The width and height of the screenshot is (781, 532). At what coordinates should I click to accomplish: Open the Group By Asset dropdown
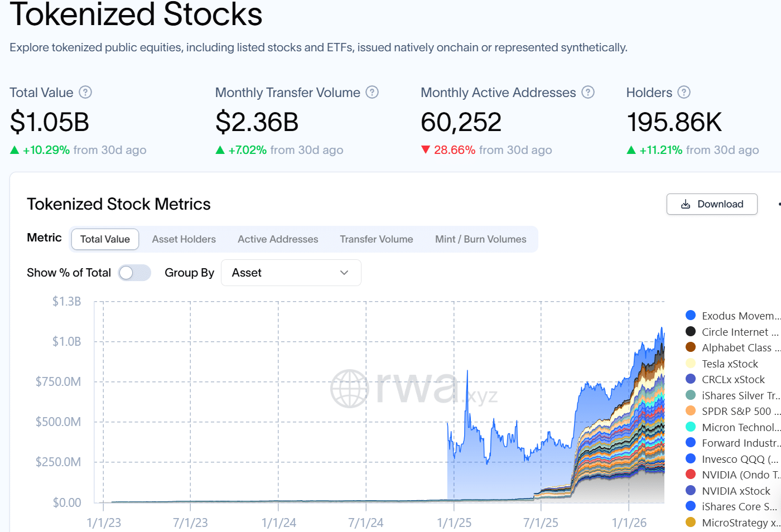tap(291, 273)
